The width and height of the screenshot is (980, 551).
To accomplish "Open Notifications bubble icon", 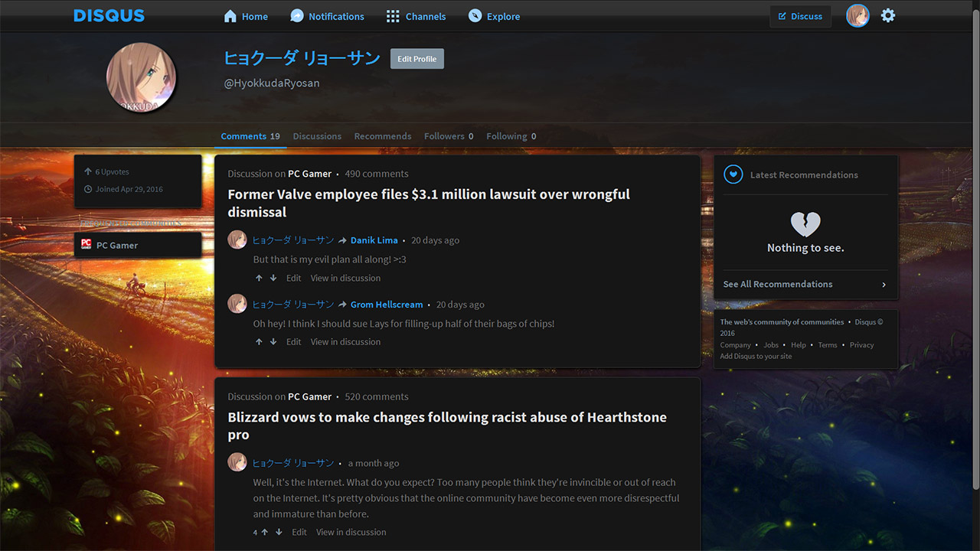I will 297,16.
